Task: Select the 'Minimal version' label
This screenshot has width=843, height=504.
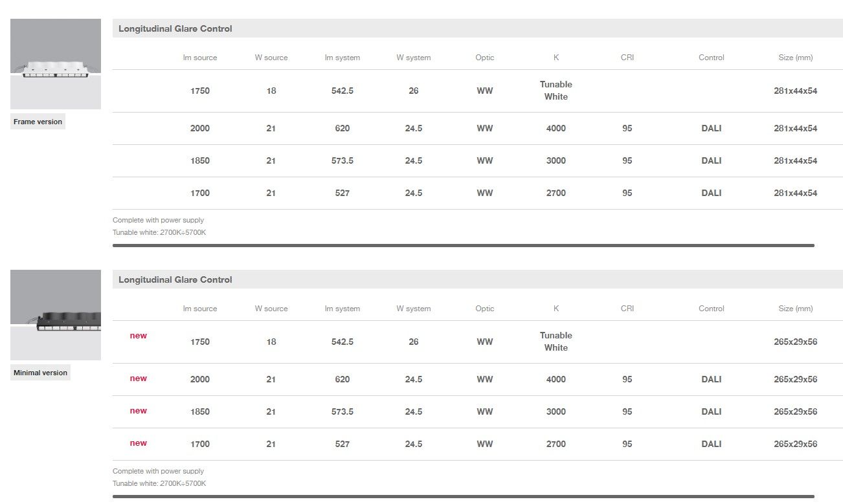Action: [x=40, y=373]
